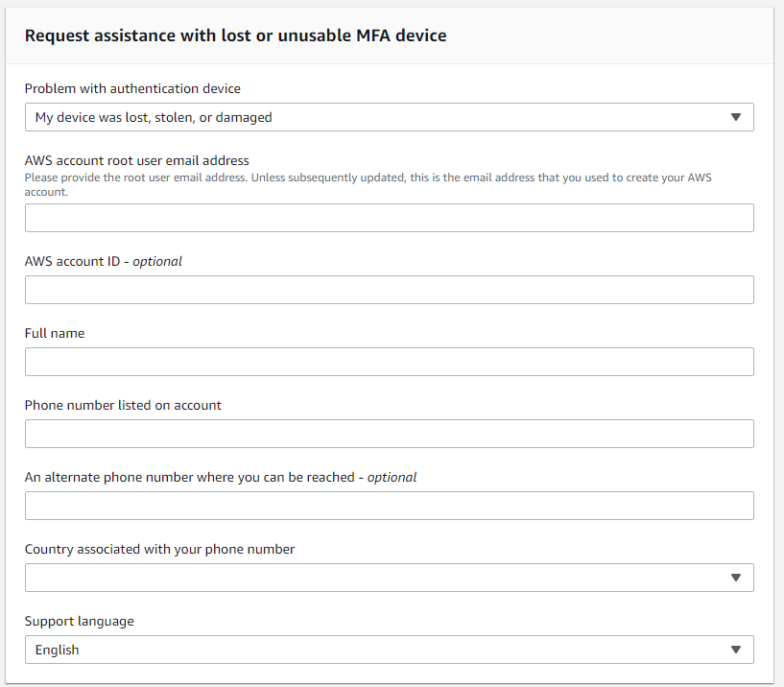Click the root user email address field
Screen dimensions: 784x687
tap(389, 218)
